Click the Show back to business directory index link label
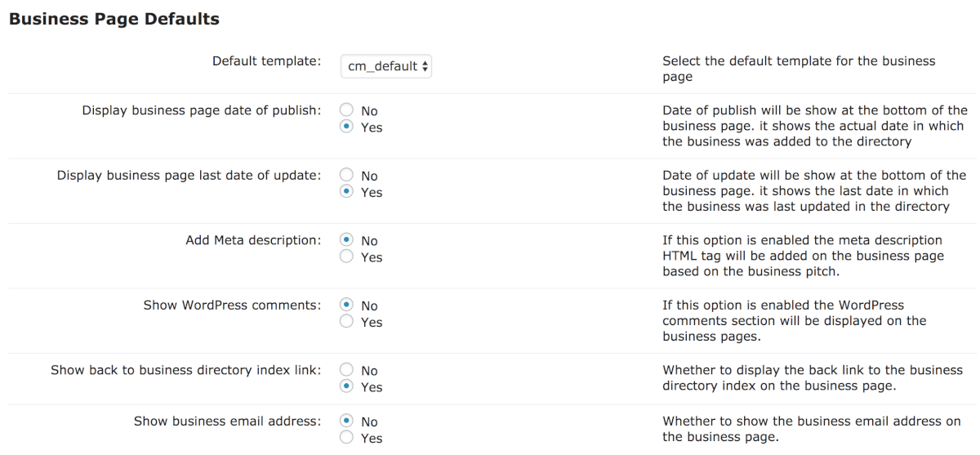The image size is (980, 455). (185, 370)
